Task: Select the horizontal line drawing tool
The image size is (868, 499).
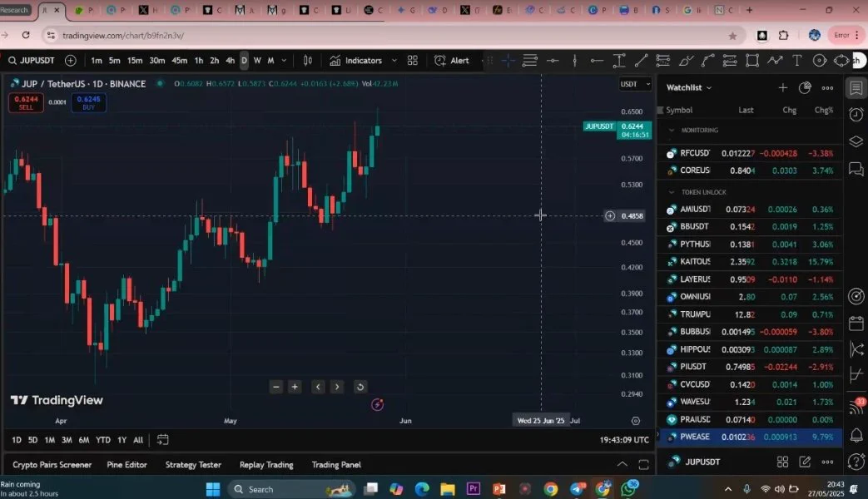Action: (553, 61)
